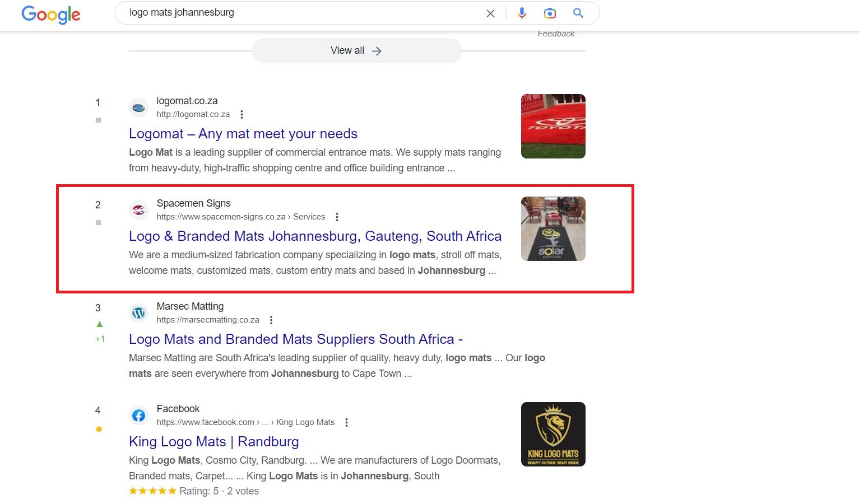Click the magnifying glass search icon
This screenshot has height=504, width=859.
[x=578, y=13]
